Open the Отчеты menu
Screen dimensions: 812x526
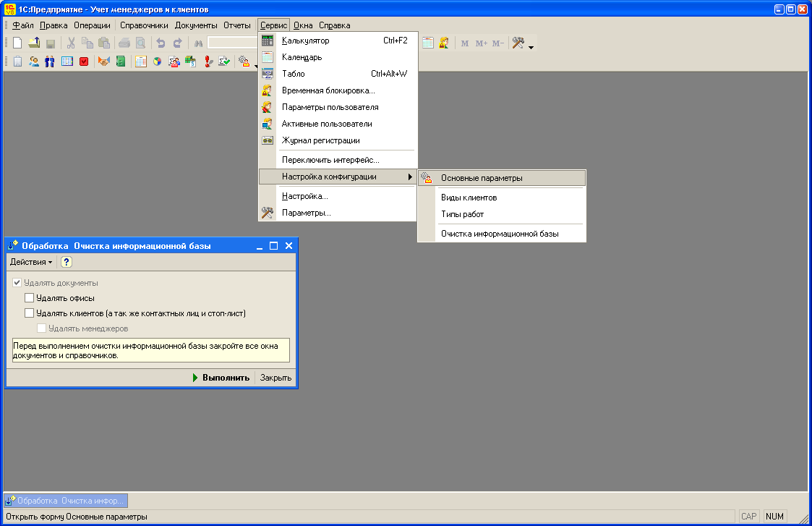[237, 25]
